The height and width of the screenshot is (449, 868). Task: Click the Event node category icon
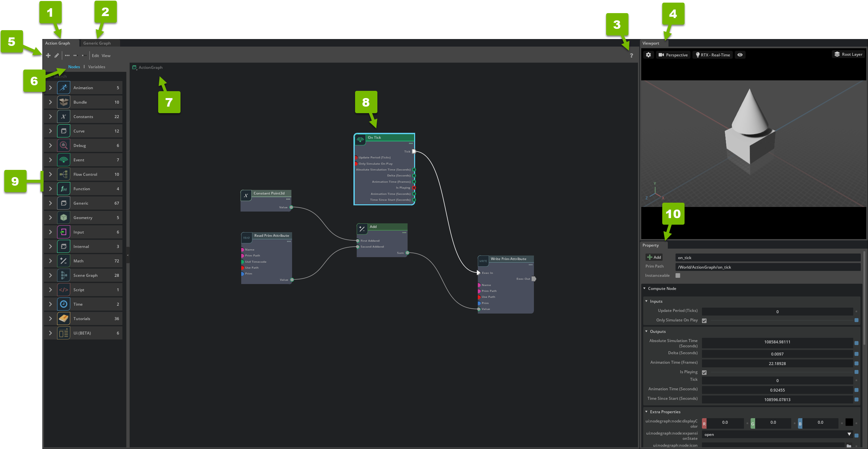point(64,159)
